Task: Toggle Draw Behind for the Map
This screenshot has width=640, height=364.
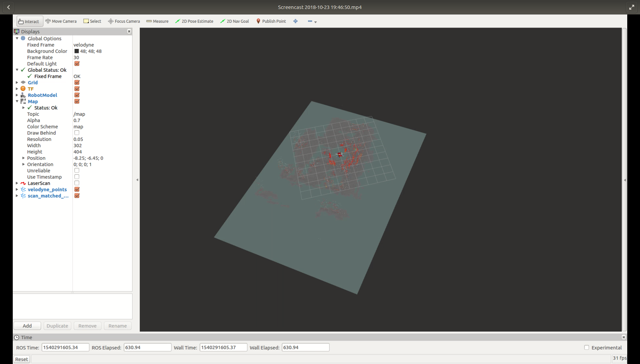Action: click(x=77, y=132)
